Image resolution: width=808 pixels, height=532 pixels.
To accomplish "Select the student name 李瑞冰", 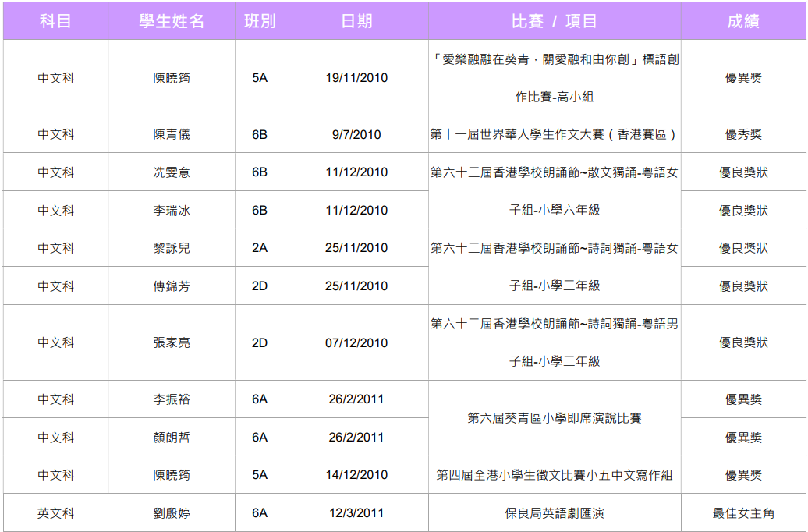I will (x=172, y=211).
